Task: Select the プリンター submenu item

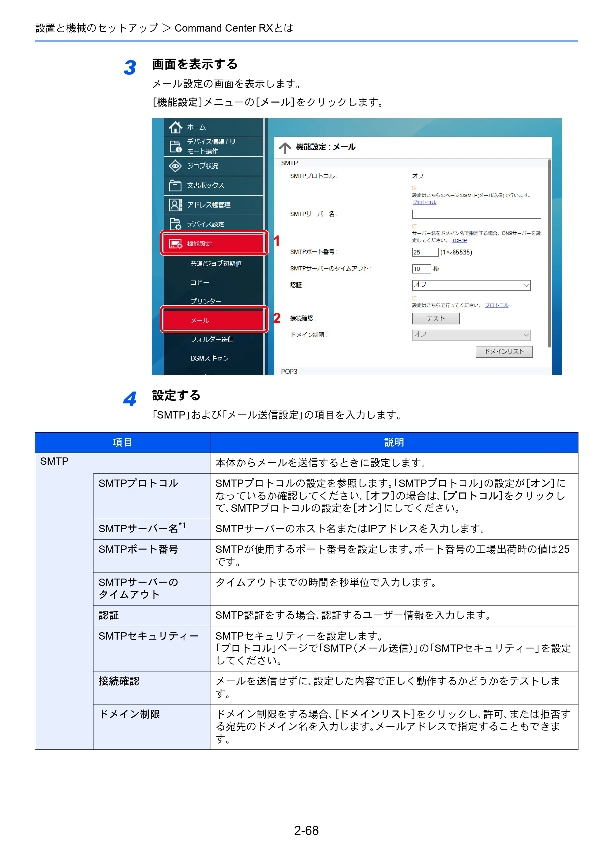Action: (x=205, y=301)
